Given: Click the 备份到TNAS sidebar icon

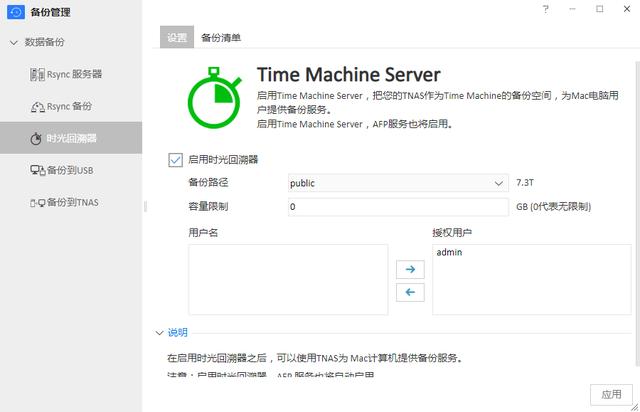Looking at the screenshot, I should point(37,202).
